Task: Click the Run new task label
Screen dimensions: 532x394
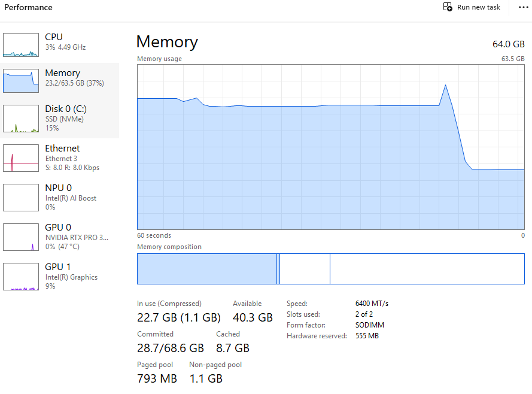Action: (478, 7)
